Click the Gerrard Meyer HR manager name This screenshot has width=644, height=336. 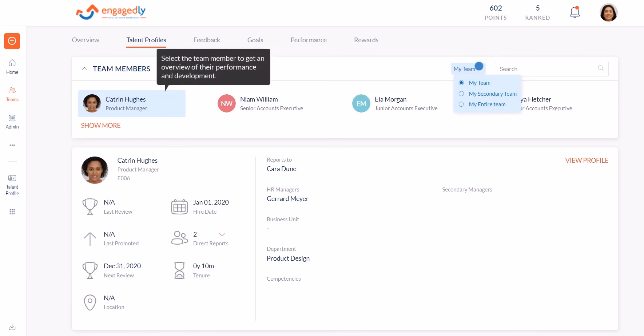[x=287, y=199]
